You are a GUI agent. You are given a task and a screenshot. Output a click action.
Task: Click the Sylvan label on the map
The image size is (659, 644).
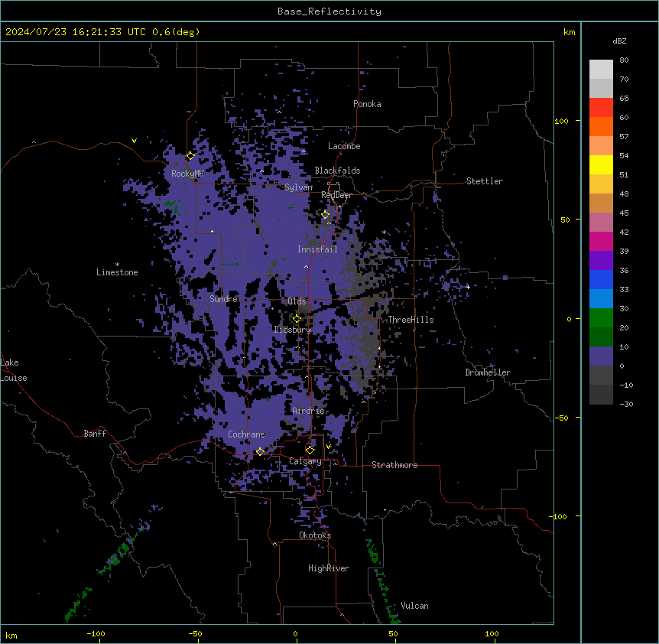coord(298,187)
